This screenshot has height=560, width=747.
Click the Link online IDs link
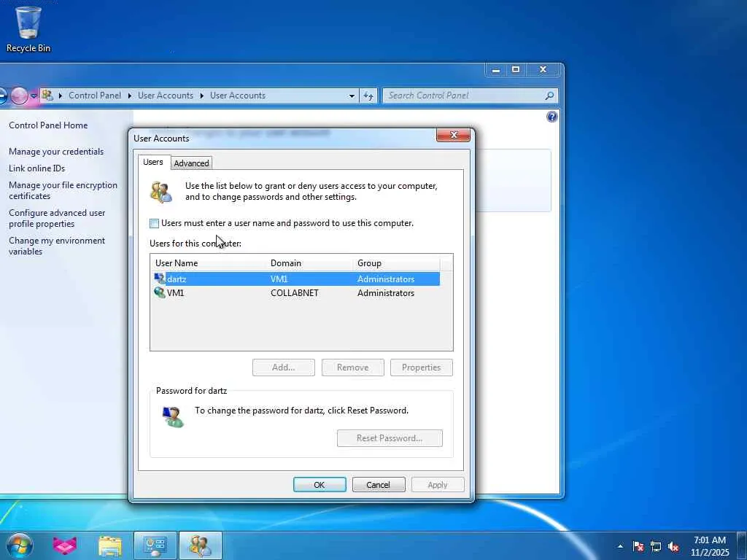[x=36, y=168]
